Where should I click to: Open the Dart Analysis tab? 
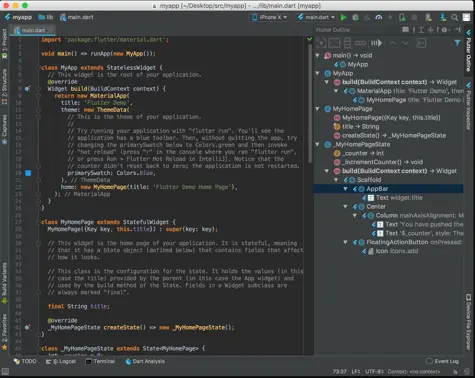[145, 361]
